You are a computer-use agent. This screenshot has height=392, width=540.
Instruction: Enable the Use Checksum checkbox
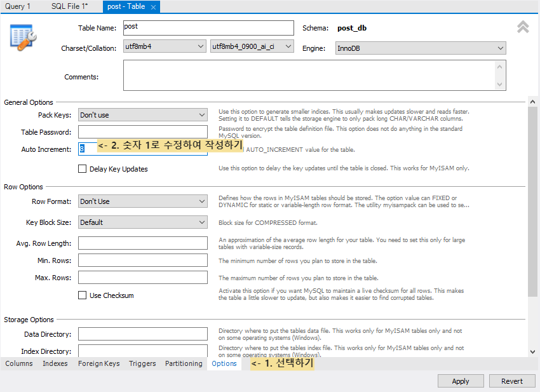coord(82,295)
